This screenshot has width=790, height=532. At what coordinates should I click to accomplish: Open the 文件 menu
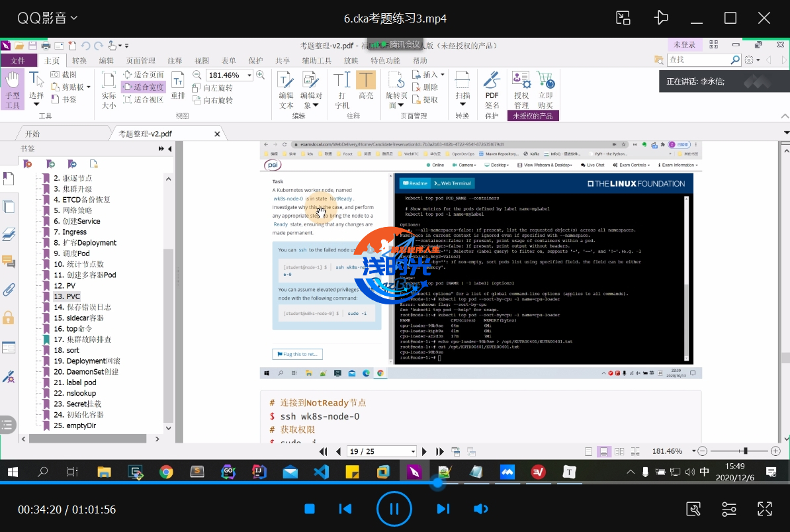[x=18, y=60]
